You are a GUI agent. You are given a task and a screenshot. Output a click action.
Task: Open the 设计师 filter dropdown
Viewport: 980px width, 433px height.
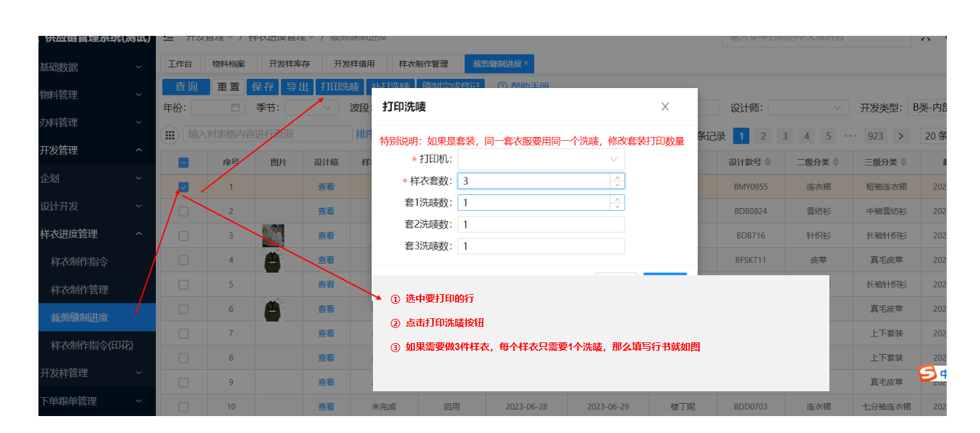click(808, 108)
